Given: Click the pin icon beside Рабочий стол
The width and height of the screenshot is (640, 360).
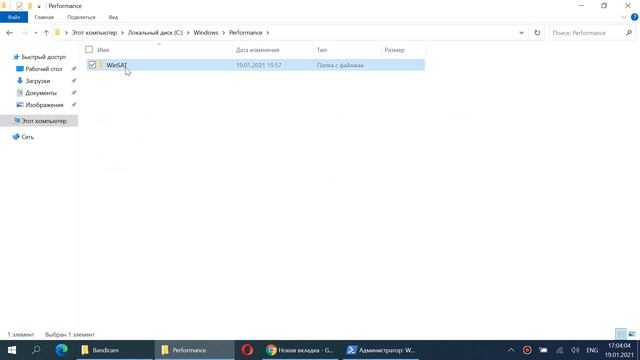Looking at the screenshot, I should [x=74, y=69].
